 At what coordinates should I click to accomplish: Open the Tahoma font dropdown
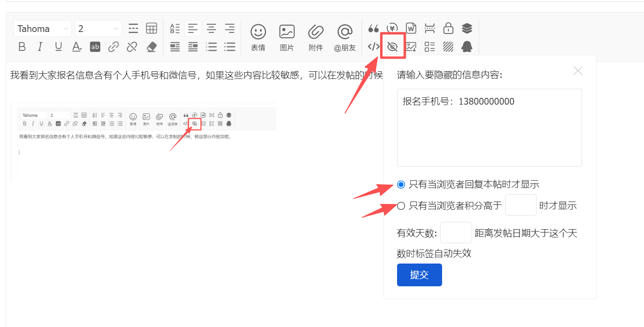coord(43,29)
